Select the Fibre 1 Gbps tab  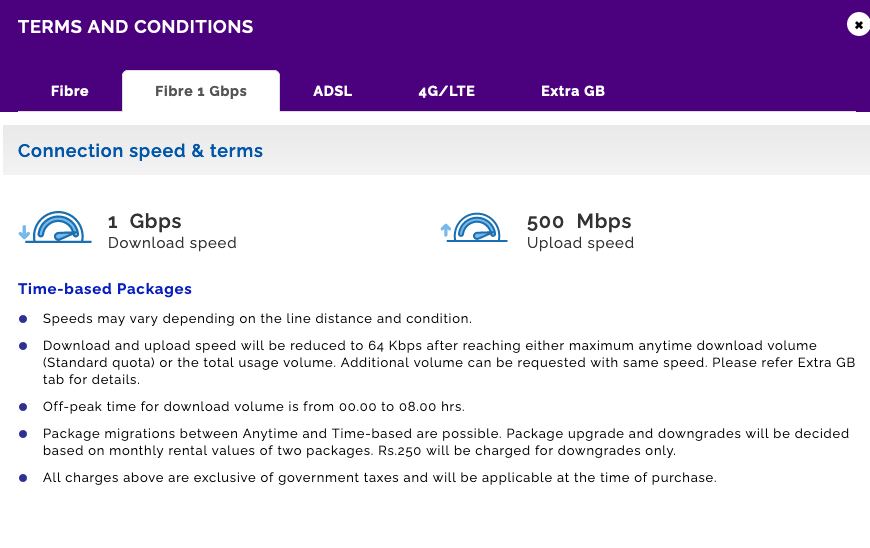(x=201, y=91)
